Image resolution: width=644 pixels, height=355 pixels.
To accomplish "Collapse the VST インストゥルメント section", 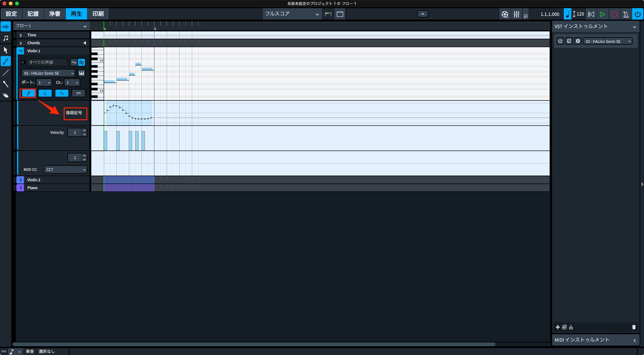I will click(x=634, y=27).
